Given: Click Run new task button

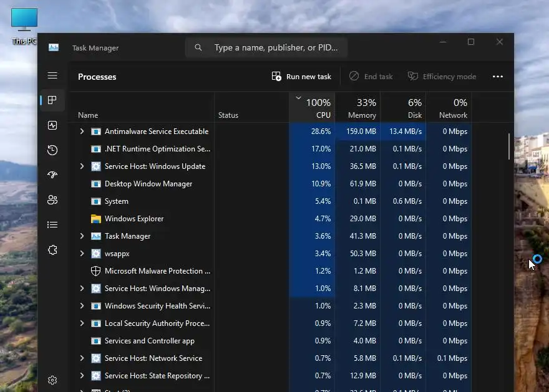Looking at the screenshot, I should click(301, 76).
